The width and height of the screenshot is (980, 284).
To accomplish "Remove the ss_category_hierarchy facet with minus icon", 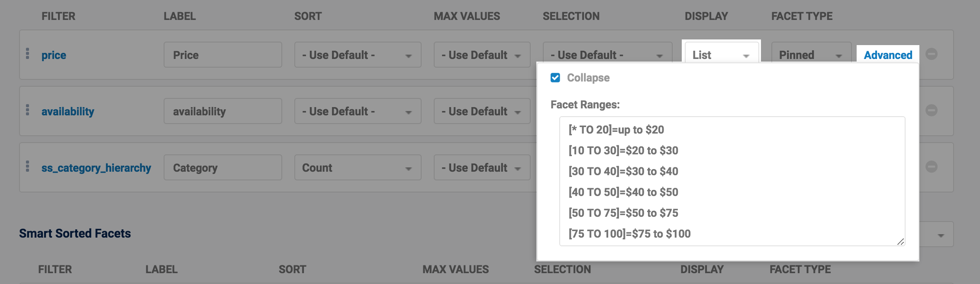I will coord(931,167).
